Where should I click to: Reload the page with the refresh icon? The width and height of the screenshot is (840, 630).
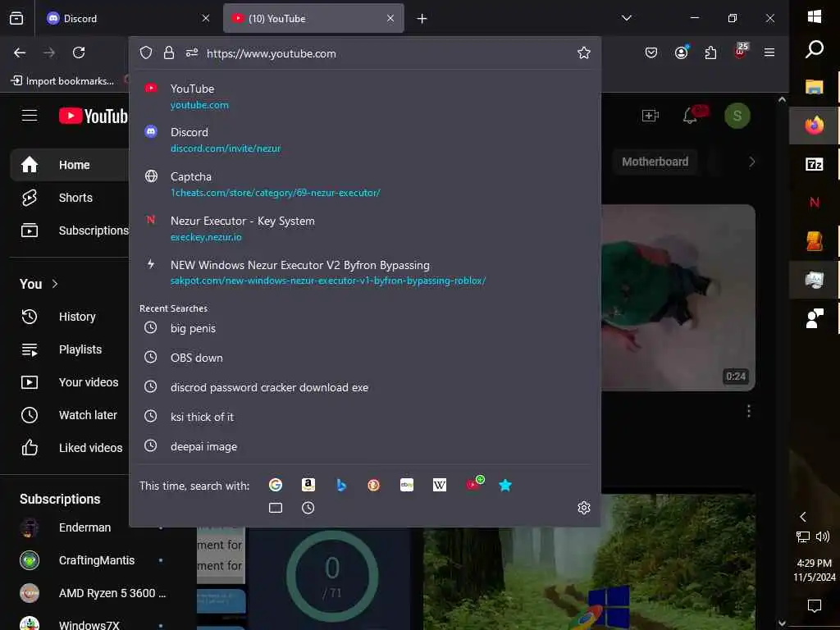(x=79, y=52)
